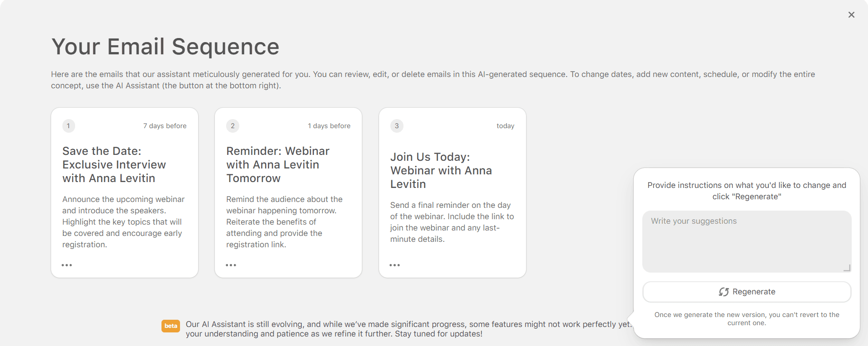
Task: Select the 'Join Us Today' email card
Action: tap(452, 192)
